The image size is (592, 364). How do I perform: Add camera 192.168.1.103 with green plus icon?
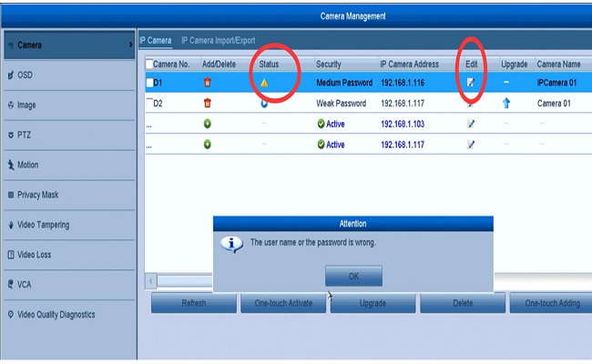coord(208,124)
